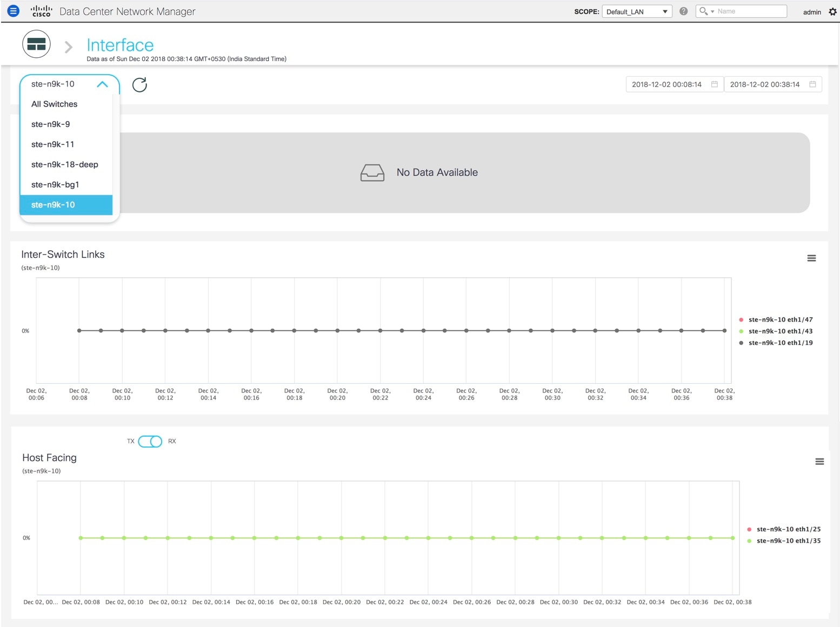Click the start date field 2018-12-02 00:08:14
This screenshot has height=627, width=840.
[x=674, y=84]
